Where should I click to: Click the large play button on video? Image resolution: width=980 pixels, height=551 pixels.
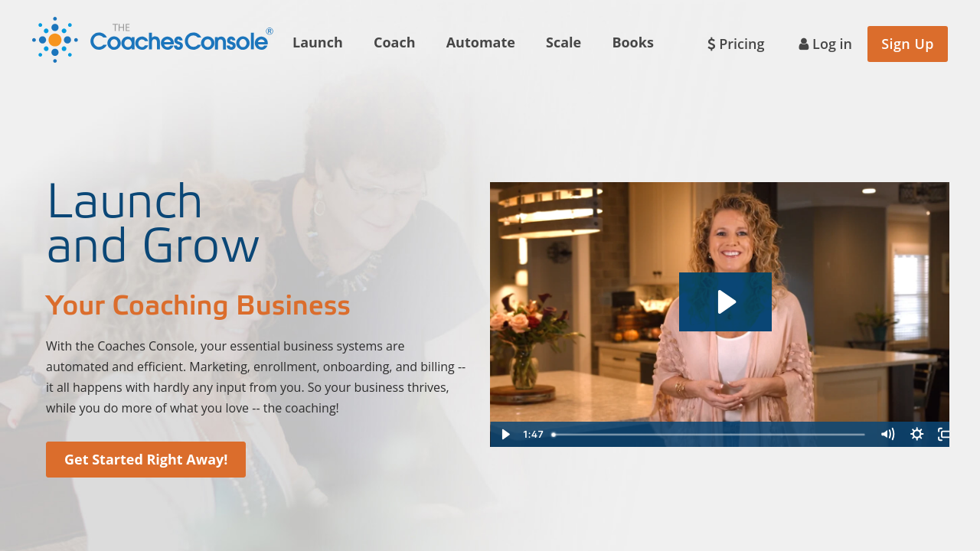(725, 302)
